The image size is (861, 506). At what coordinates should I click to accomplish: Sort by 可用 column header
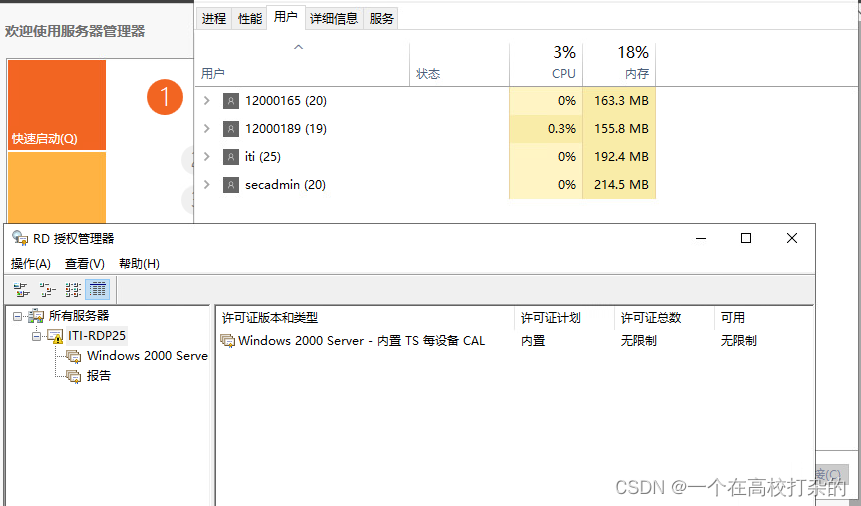click(x=763, y=318)
